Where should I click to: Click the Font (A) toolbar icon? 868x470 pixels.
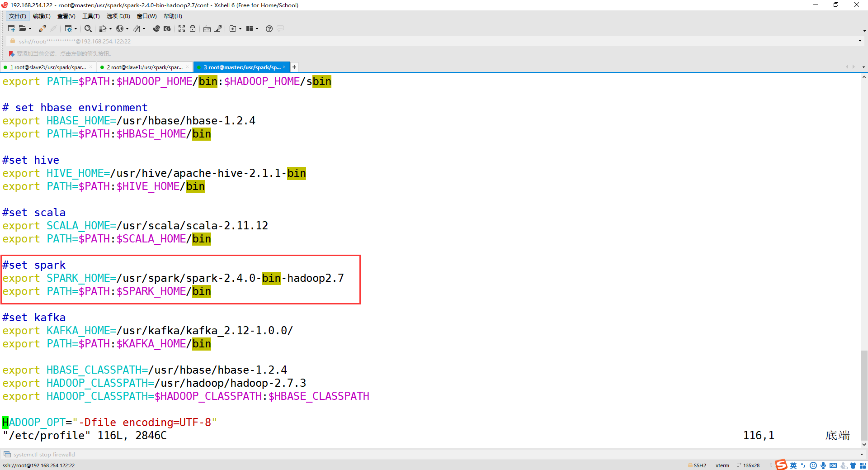[x=137, y=28]
